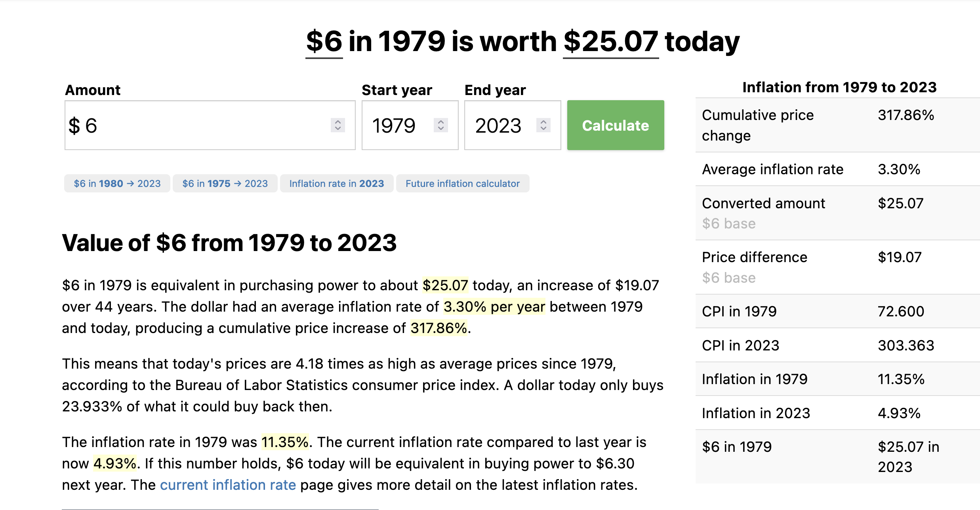Open the $6 in 1975 → 2023 link
The image size is (980, 510).
pyautogui.click(x=225, y=183)
